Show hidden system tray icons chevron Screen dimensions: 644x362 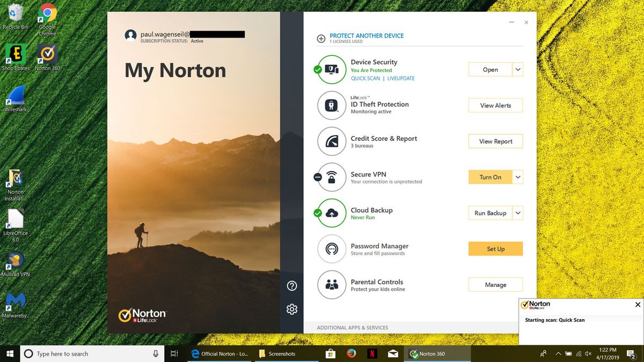click(x=558, y=353)
